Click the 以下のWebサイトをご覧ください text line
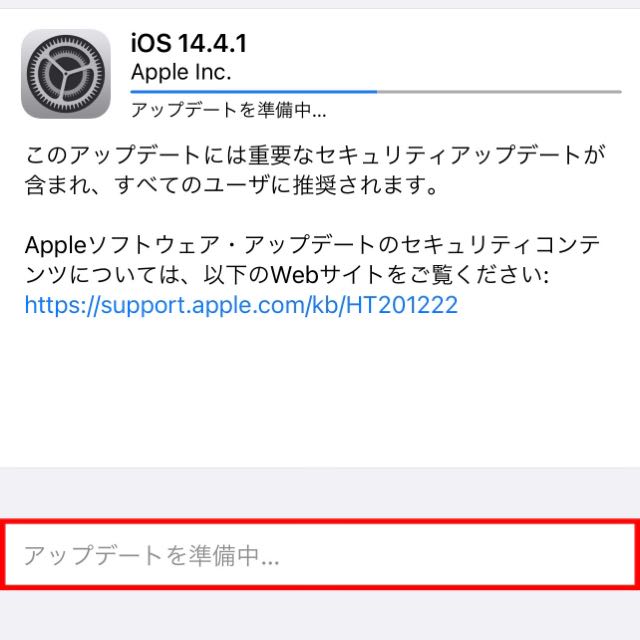This screenshot has width=640, height=640. 376,275
